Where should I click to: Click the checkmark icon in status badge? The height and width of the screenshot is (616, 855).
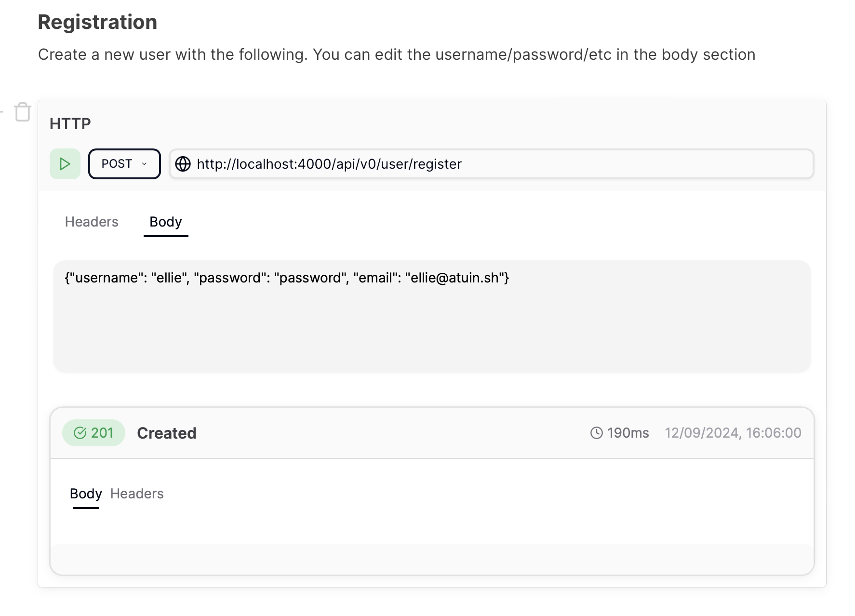click(x=80, y=433)
